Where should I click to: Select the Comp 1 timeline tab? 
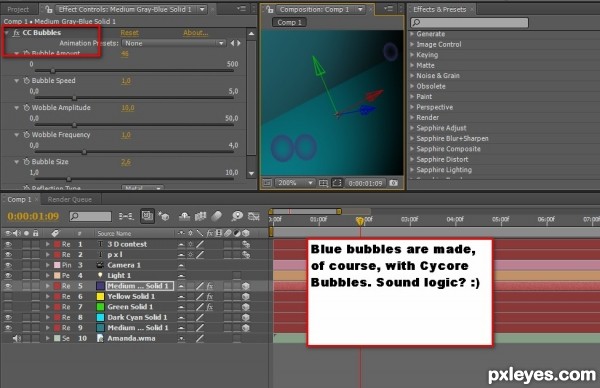coord(19,199)
